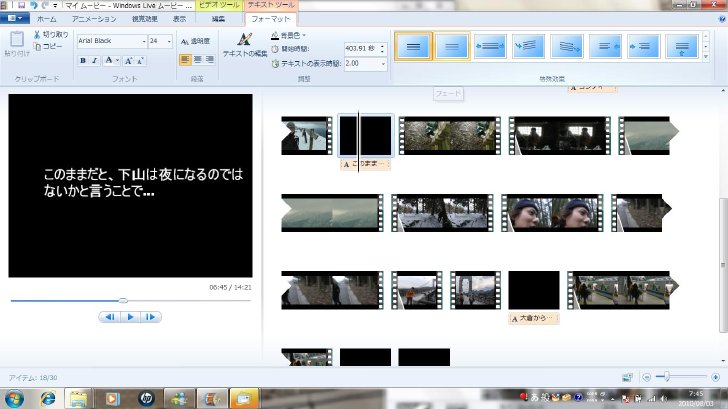
Task: Center align the text
Action: pyautogui.click(x=197, y=59)
